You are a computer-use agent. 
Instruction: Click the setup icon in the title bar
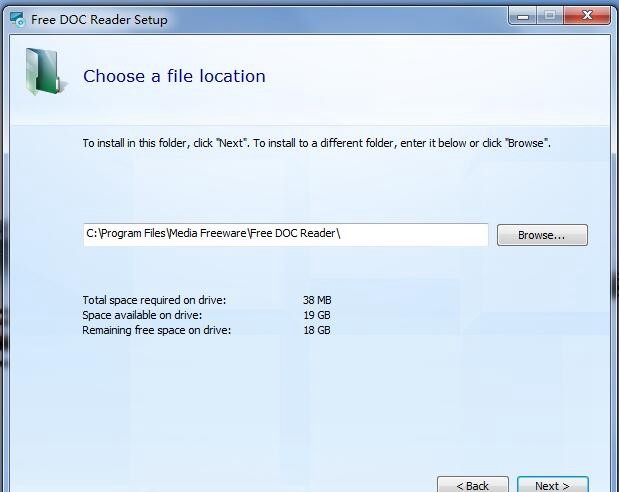click(x=17, y=19)
